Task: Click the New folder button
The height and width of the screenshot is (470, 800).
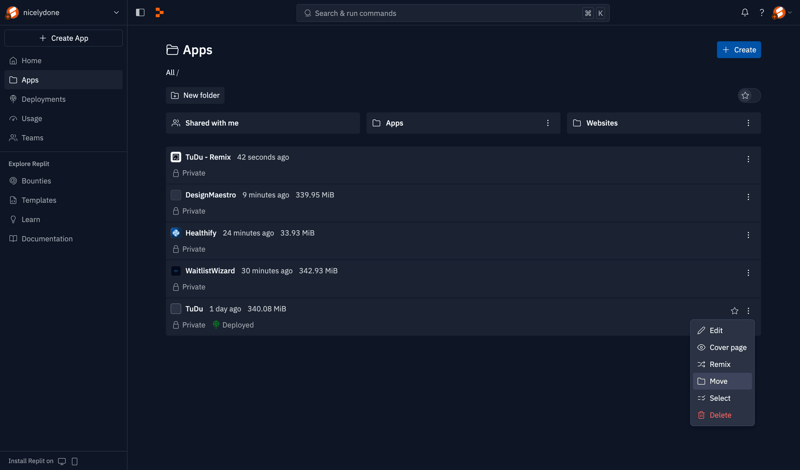Action: click(195, 95)
